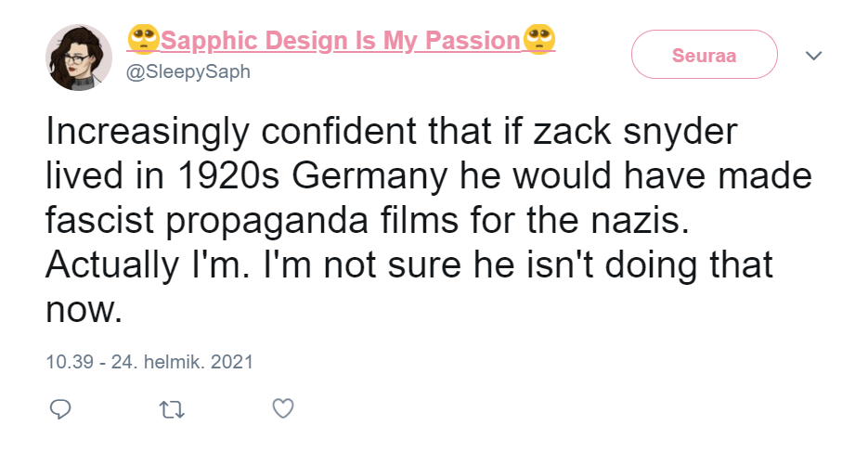
Task: Click the eye-roll emoji before the display name
Action: click(144, 40)
